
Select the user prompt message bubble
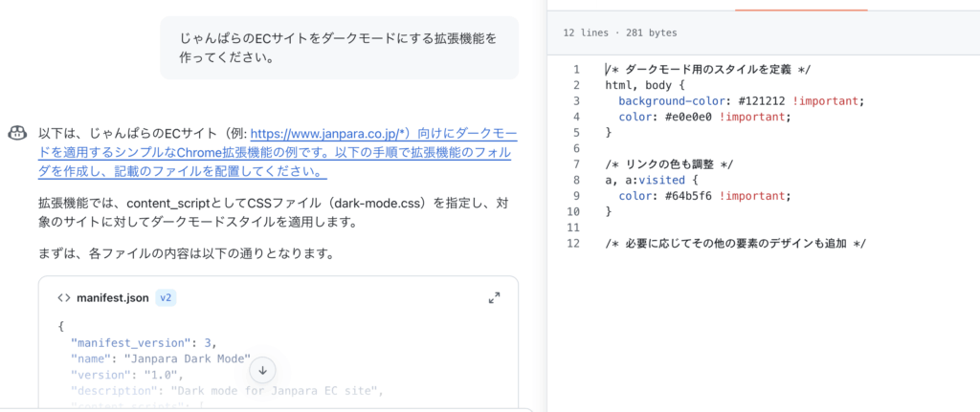[x=340, y=48]
